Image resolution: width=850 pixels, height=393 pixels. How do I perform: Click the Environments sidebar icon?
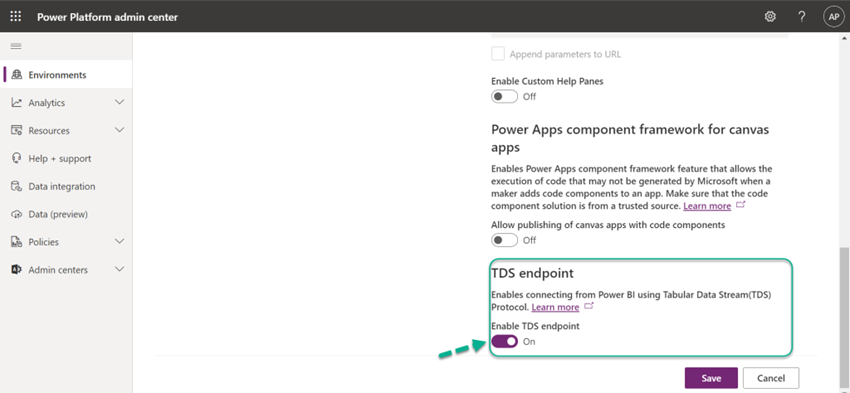click(17, 75)
